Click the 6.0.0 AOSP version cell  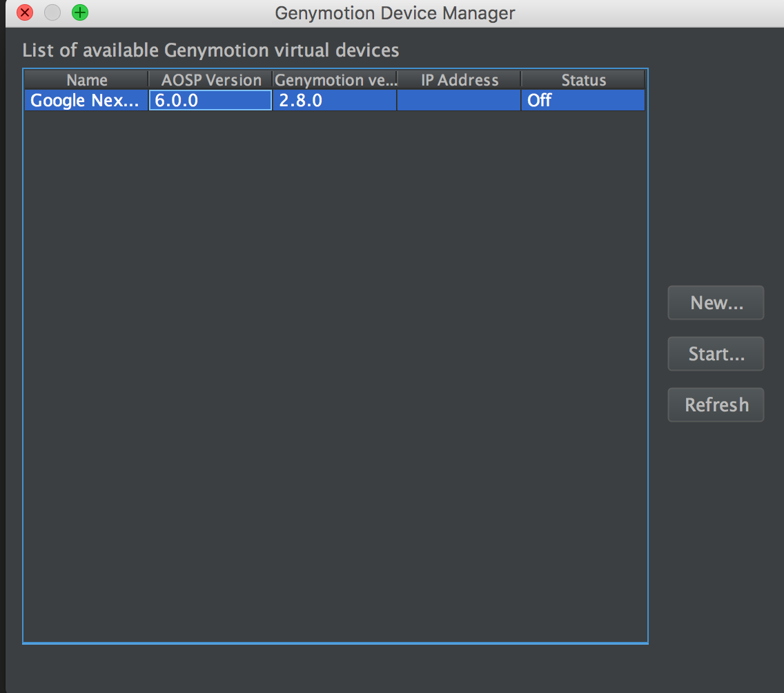210,101
